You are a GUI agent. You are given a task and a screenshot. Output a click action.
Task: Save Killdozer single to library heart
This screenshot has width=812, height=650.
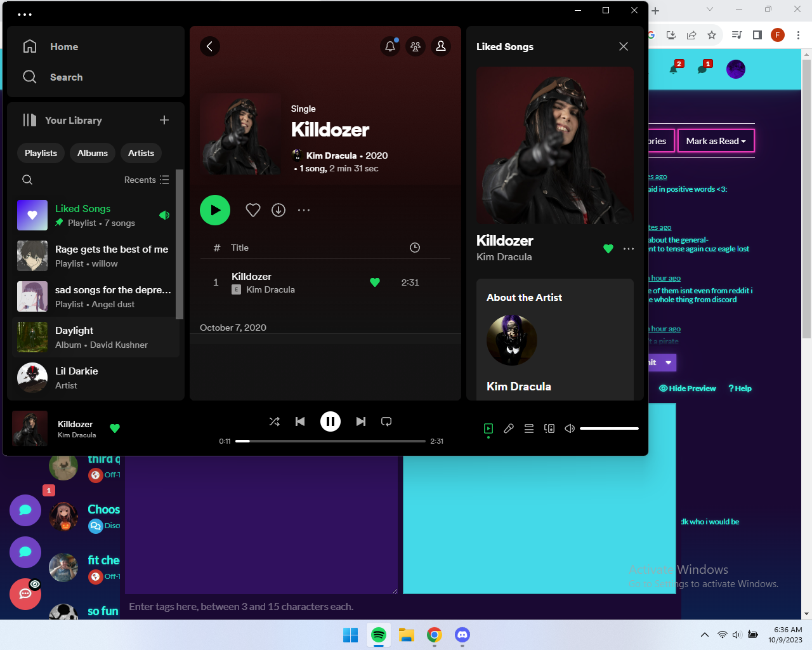253,210
